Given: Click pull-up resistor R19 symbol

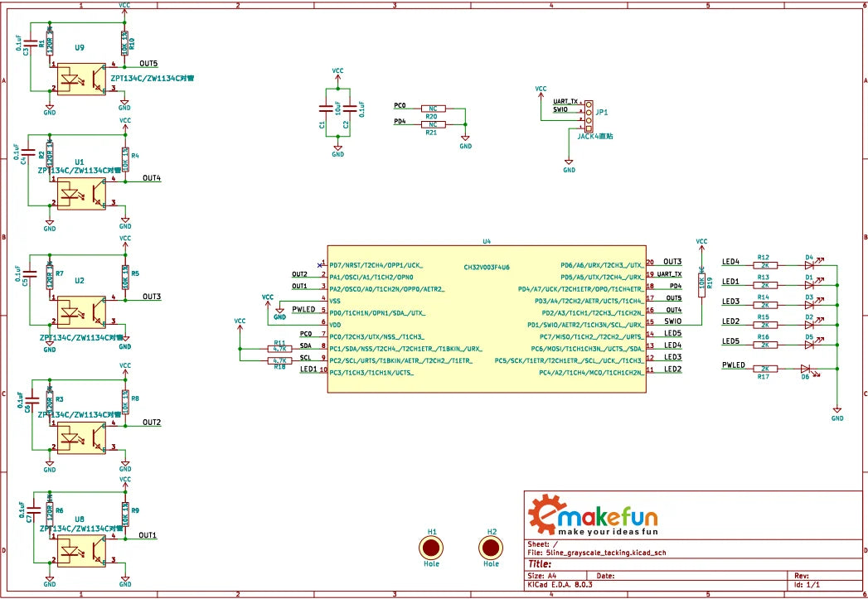Looking at the screenshot, I should coord(701,285).
